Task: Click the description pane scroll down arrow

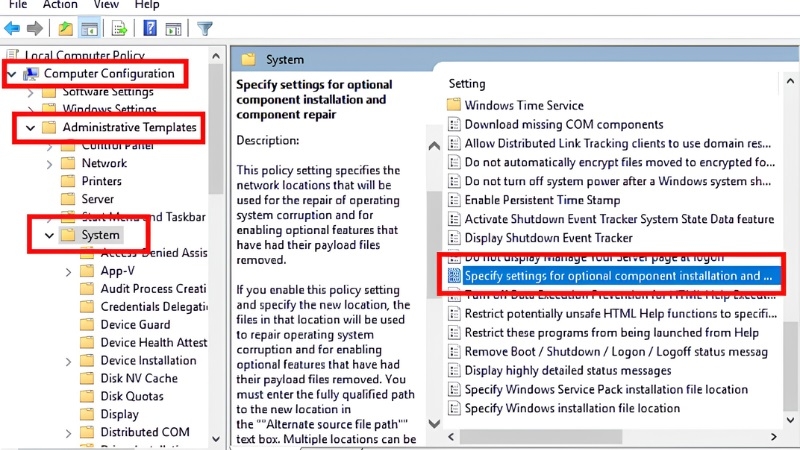Action: 434,423
